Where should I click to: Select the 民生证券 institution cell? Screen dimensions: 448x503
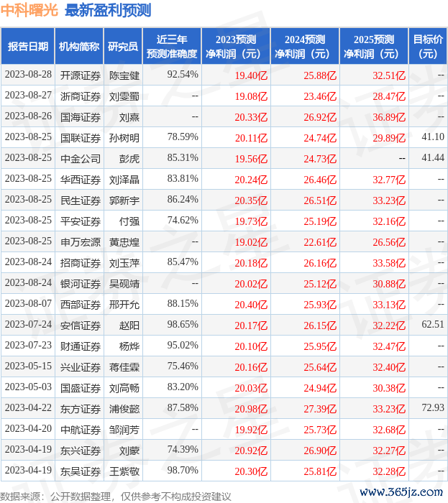coord(81,200)
